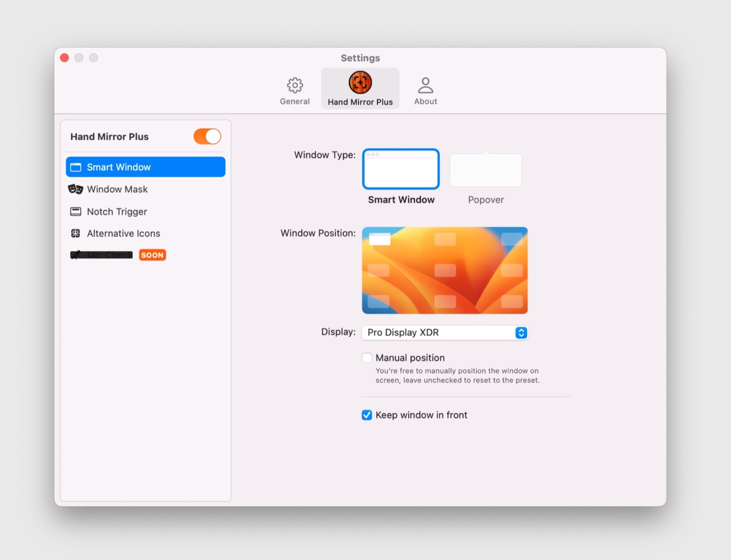This screenshot has height=560, width=731.
Task: Click the Hand Mirror Plus sidebar heading
Action: tap(110, 137)
